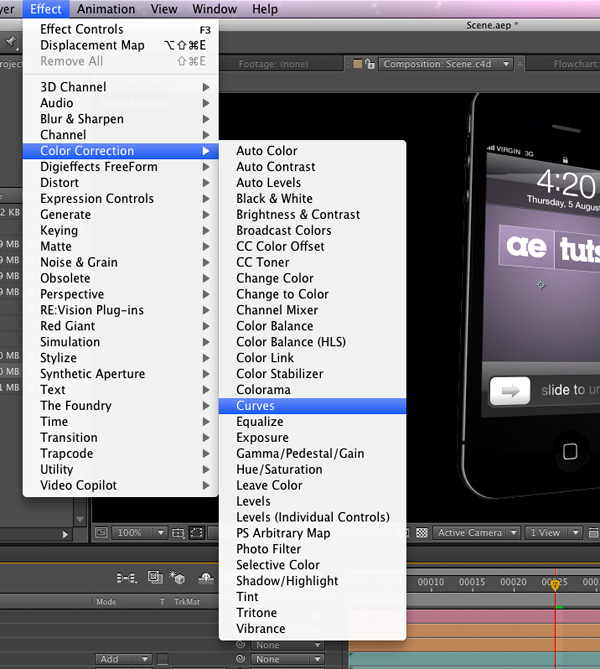This screenshot has height=669, width=600.
Task: Toggle the transparency grid checkerboard icon
Action: [422, 532]
